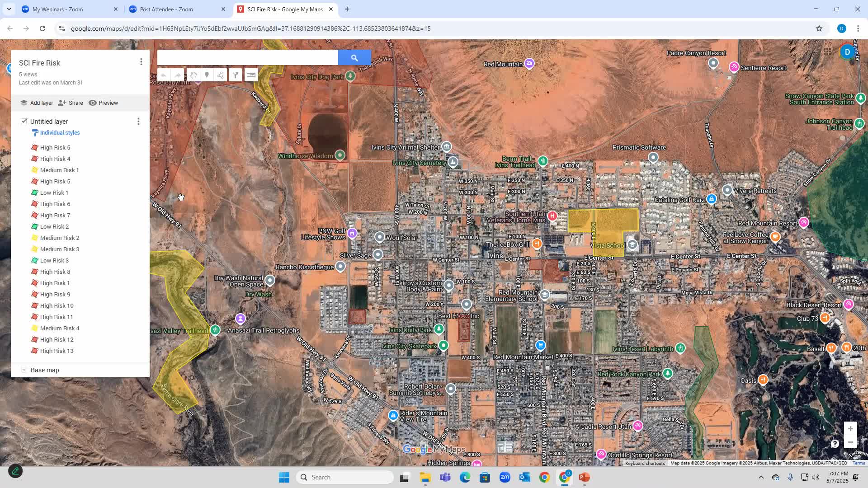
Task: Open the SCI Fire Risk map options menu
Action: [x=141, y=62]
